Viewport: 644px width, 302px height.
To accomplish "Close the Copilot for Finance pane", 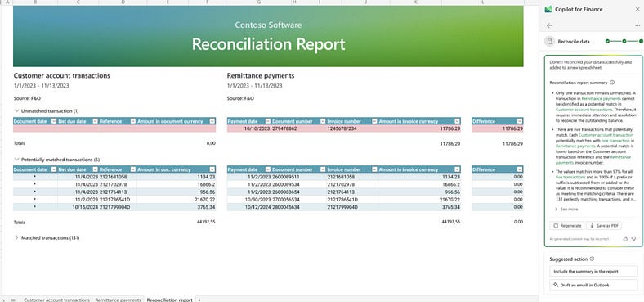I will (637, 9).
